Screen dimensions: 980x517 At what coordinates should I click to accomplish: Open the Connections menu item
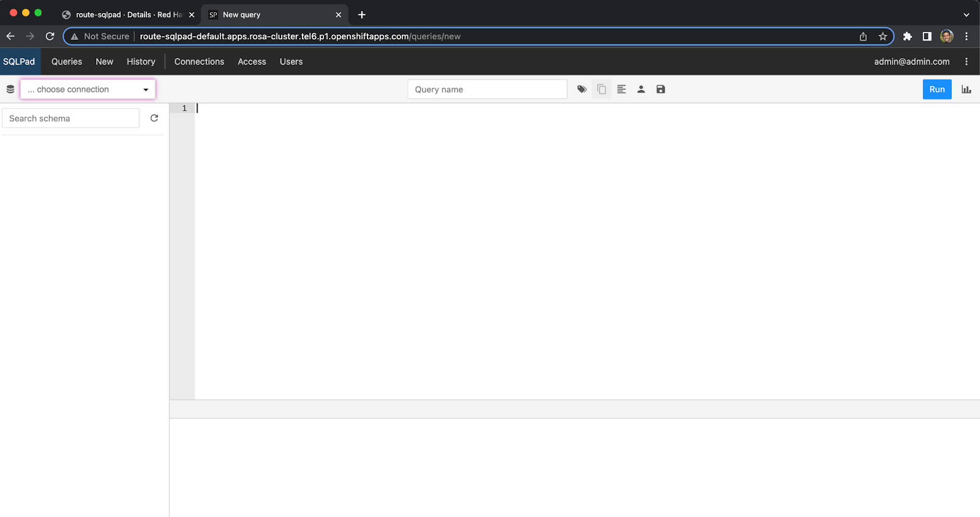point(199,61)
